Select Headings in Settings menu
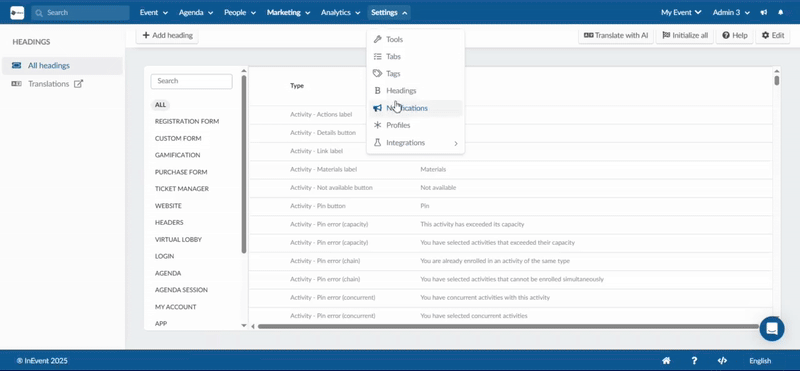The width and height of the screenshot is (800, 371). click(415, 91)
